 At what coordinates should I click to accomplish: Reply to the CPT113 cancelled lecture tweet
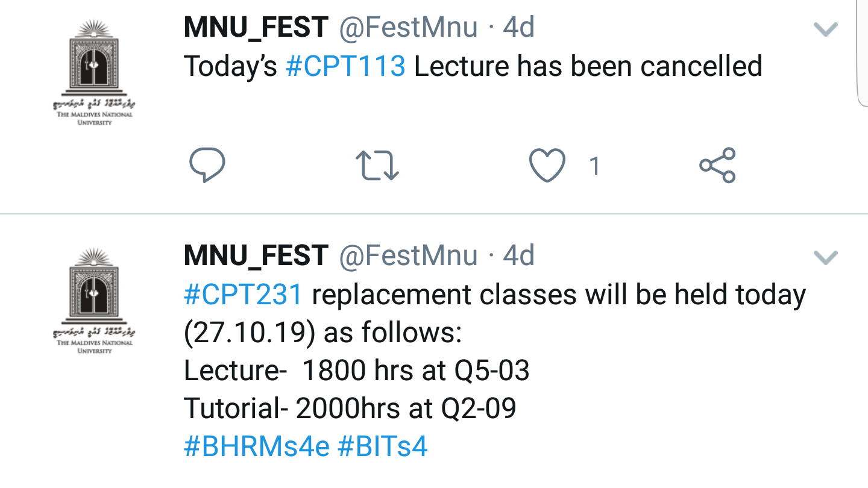207,165
